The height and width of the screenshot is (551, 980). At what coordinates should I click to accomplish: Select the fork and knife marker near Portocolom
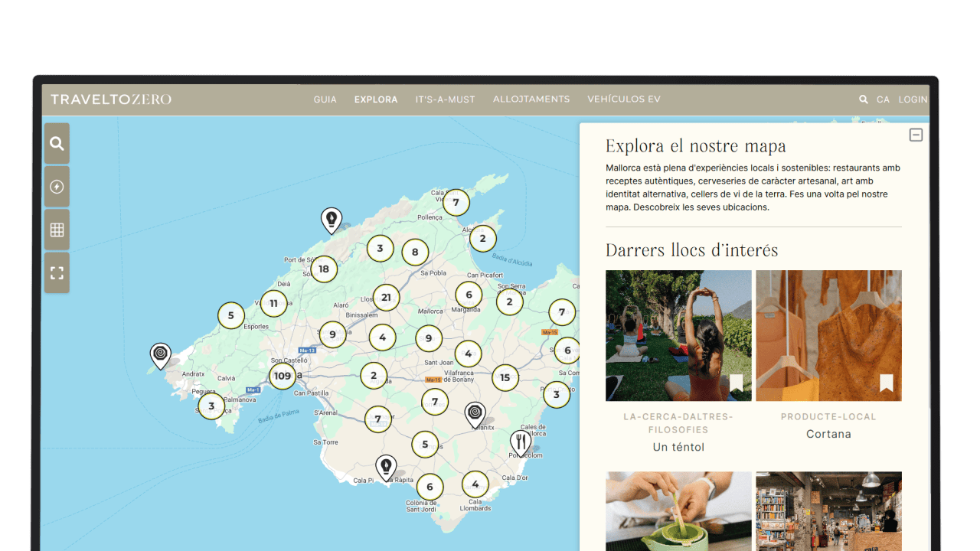click(521, 443)
